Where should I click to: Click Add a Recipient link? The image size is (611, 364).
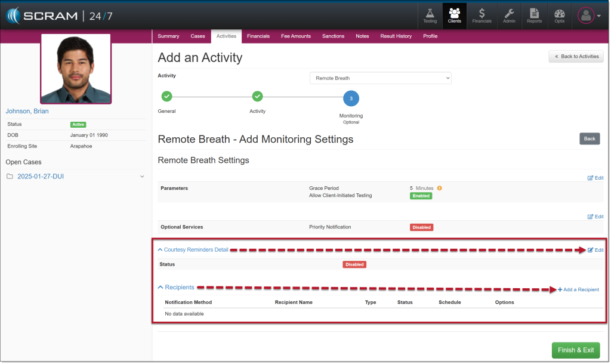click(x=578, y=290)
